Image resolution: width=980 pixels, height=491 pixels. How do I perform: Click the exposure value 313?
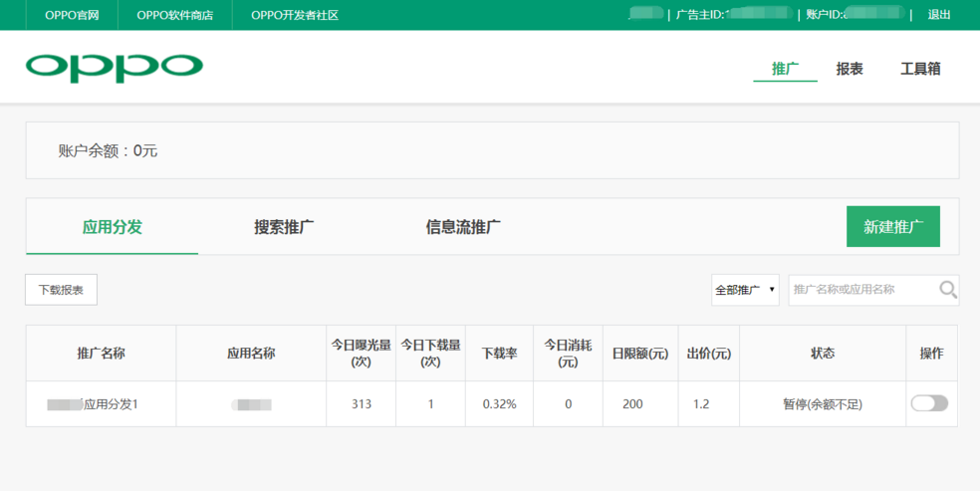point(362,404)
